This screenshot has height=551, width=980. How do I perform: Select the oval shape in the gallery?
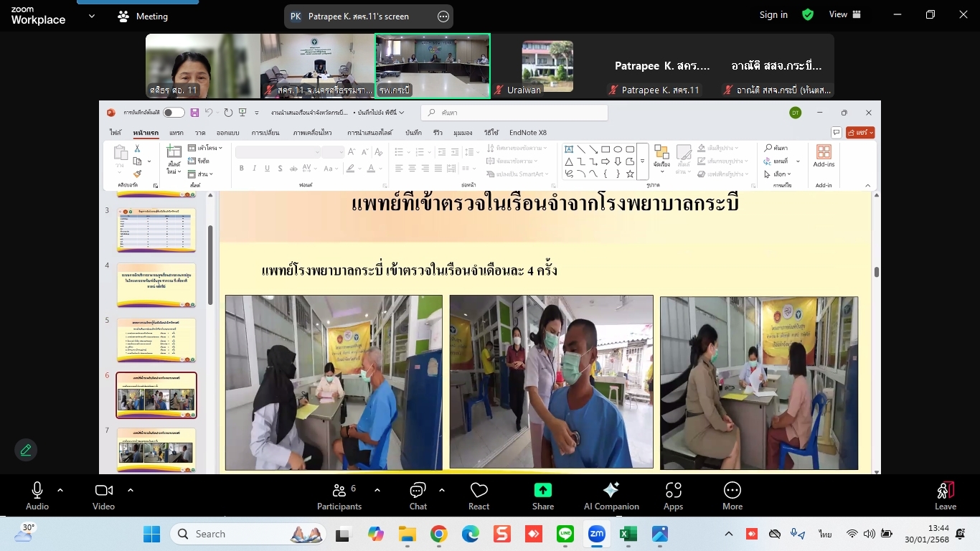618,150
